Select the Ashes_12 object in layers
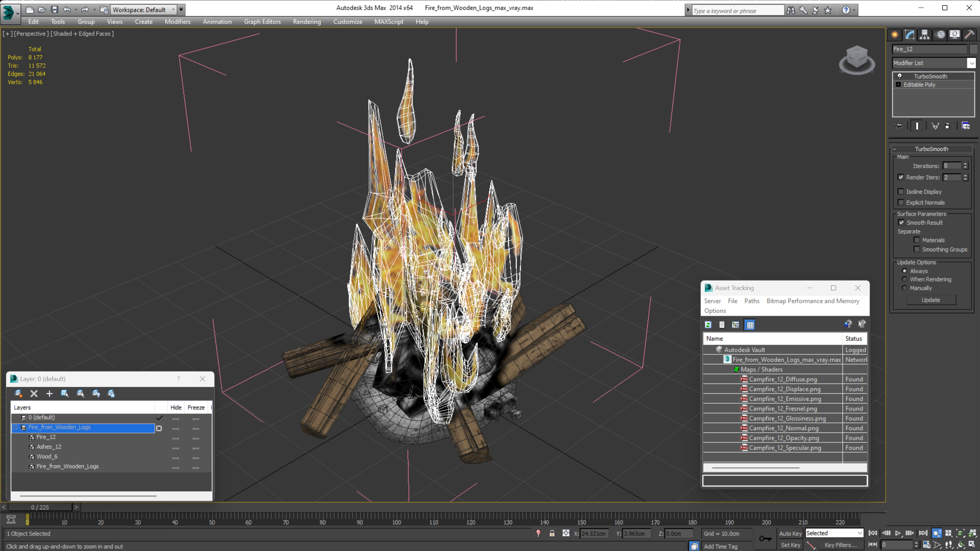The image size is (980, 551). 49,446
